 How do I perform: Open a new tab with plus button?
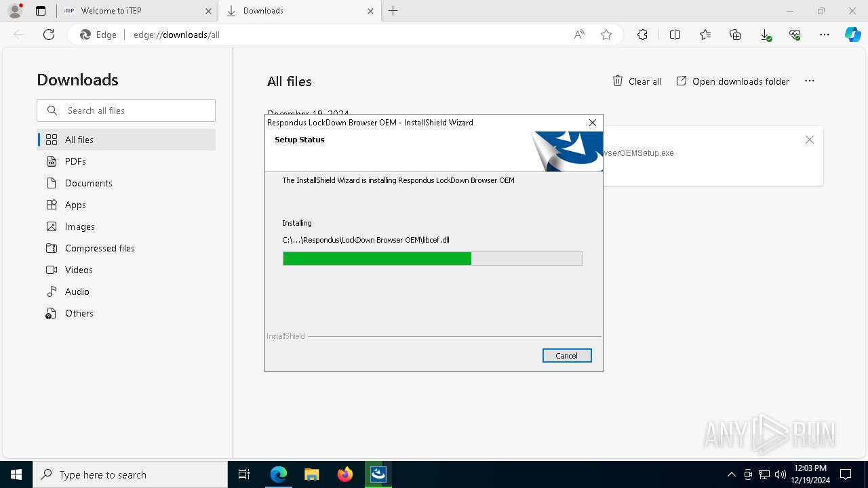(x=393, y=11)
